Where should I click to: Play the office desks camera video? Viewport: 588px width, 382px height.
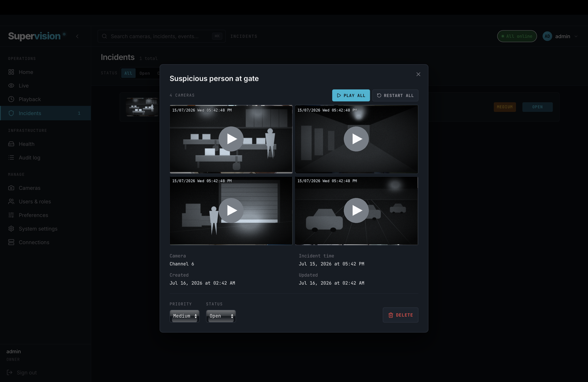231,139
